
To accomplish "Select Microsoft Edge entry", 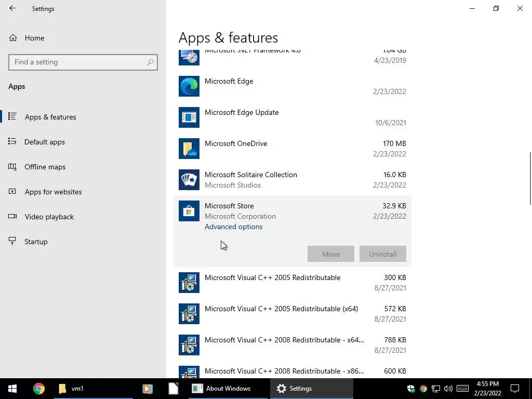I will 292,86.
